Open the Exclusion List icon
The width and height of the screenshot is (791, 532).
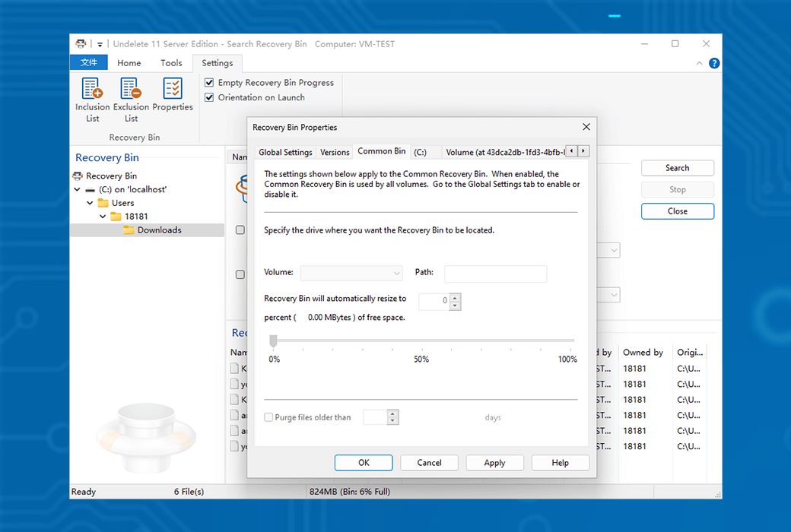coord(131,90)
